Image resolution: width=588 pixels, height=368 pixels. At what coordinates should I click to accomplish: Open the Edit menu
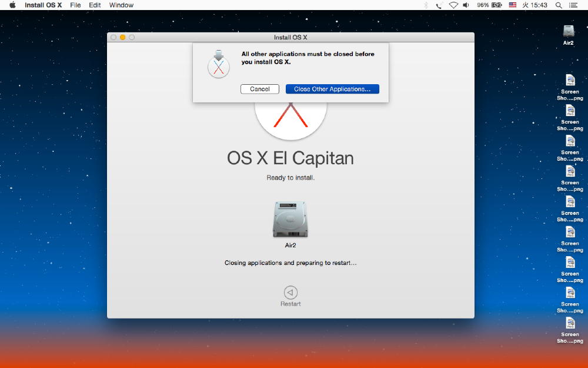click(95, 5)
